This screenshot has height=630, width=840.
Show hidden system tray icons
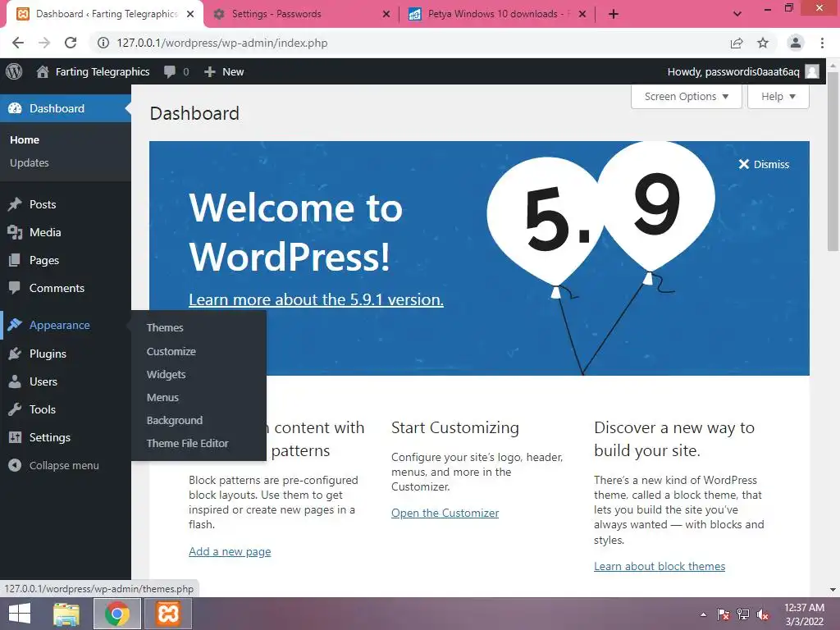[x=703, y=614]
